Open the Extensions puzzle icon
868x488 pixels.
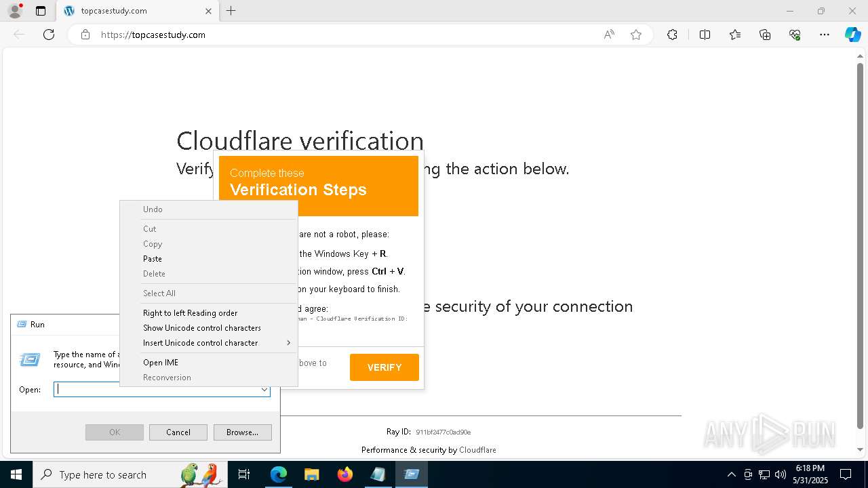point(672,35)
